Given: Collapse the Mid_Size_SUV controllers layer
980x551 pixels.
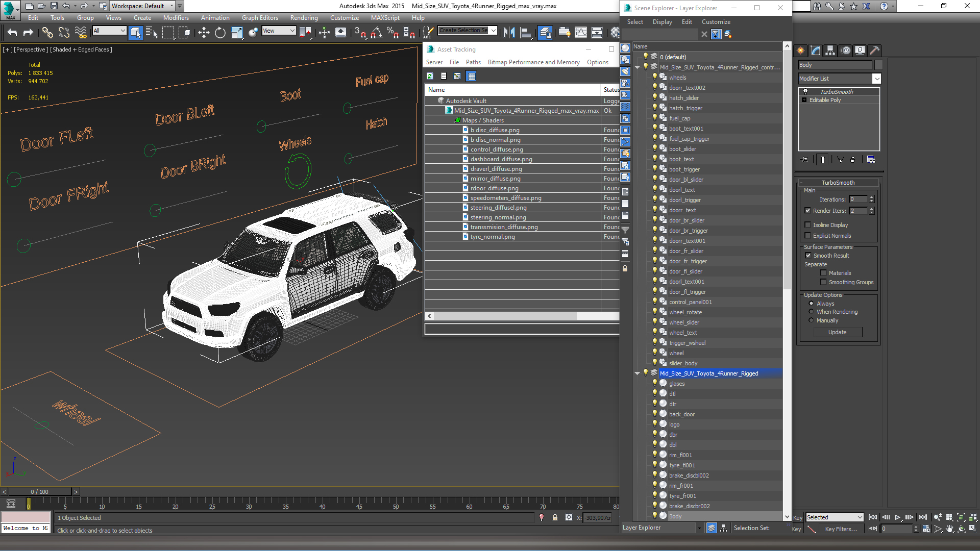Looking at the screenshot, I should [x=638, y=67].
